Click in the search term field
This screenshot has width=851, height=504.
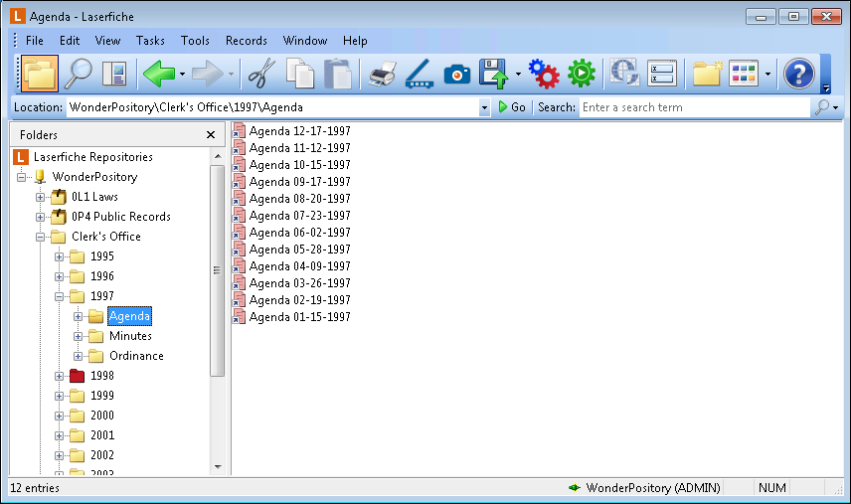[694, 107]
